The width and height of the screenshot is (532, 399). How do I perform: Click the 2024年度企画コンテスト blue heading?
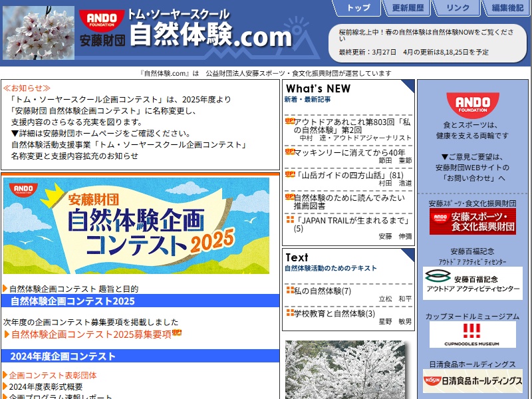[x=140, y=356]
